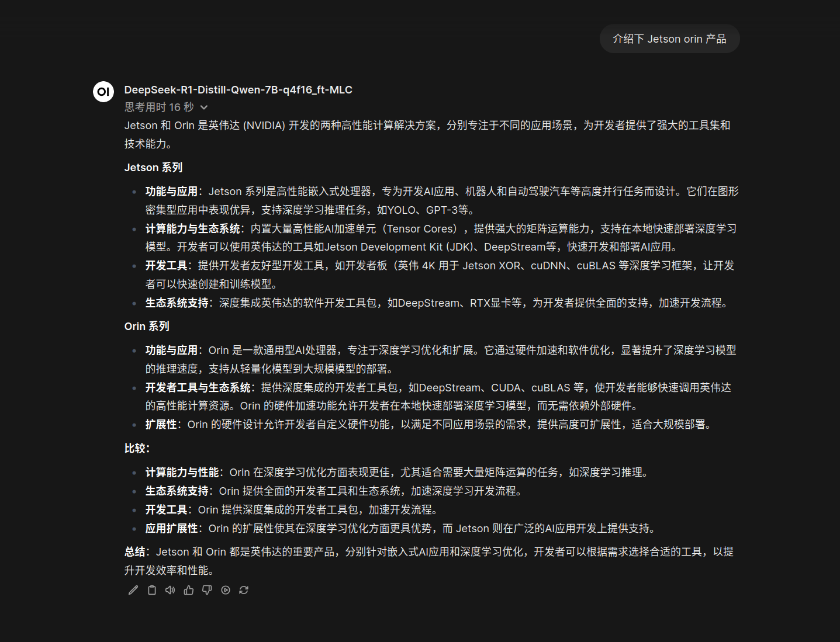The height and width of the screenshot is (642, 840).
Task: Click the 计算能力与生态系统 bullet label
Action: [193, 229]
